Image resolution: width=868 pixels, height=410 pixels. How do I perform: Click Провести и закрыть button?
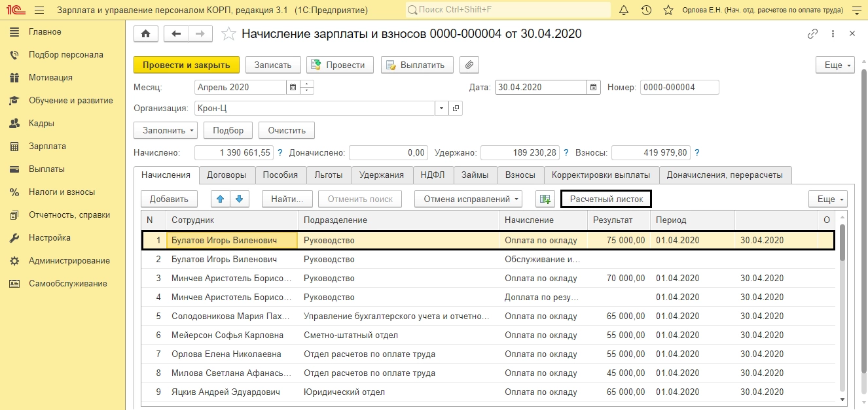pos(187,65)
